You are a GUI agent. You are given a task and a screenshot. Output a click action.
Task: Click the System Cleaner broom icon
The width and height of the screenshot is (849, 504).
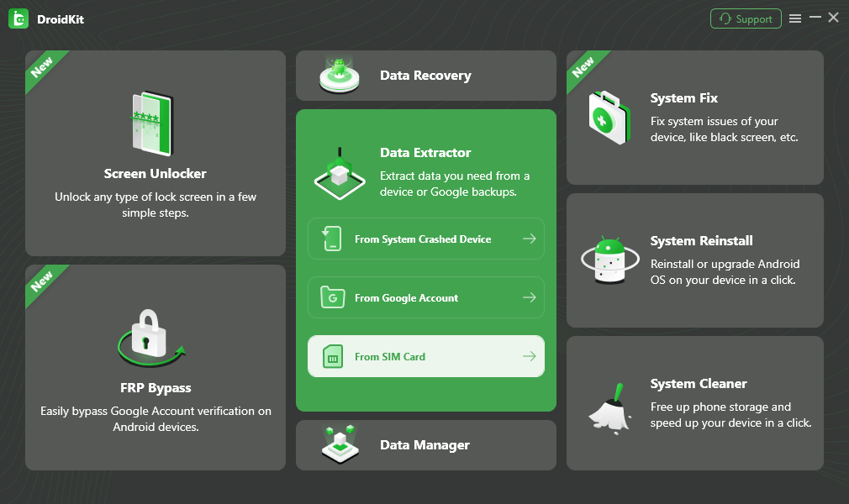tap(609, 409)
